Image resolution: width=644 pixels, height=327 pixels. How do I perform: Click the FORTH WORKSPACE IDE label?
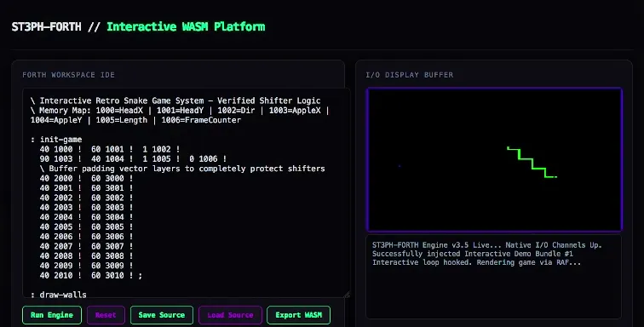point(69,75)
